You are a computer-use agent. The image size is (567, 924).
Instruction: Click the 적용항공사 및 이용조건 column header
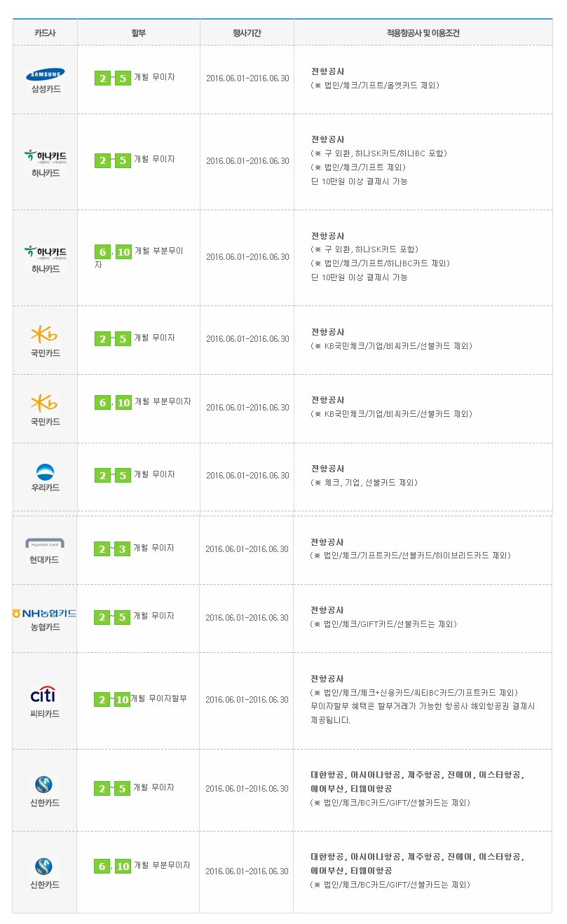[x=423, y=33]
